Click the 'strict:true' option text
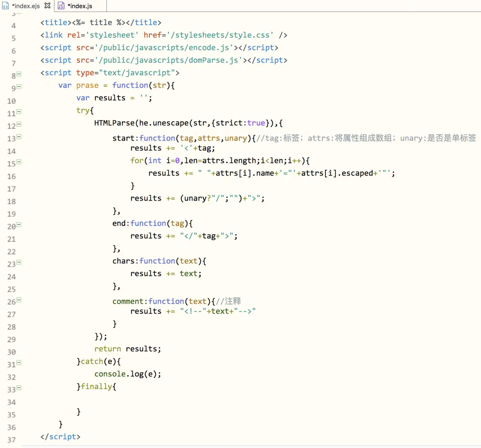Screen dimensions: 481x448 tap(240, 123)
